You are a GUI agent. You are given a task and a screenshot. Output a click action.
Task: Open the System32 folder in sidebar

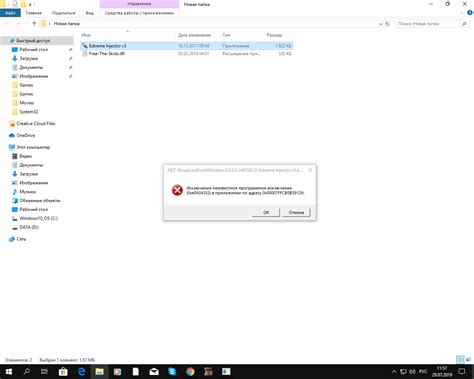click(29, 112)
